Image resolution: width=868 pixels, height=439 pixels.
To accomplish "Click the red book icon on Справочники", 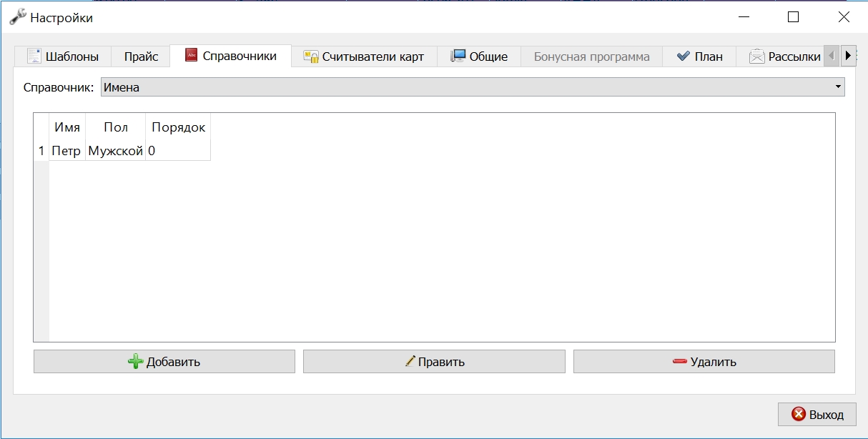I will click(191, 56).
